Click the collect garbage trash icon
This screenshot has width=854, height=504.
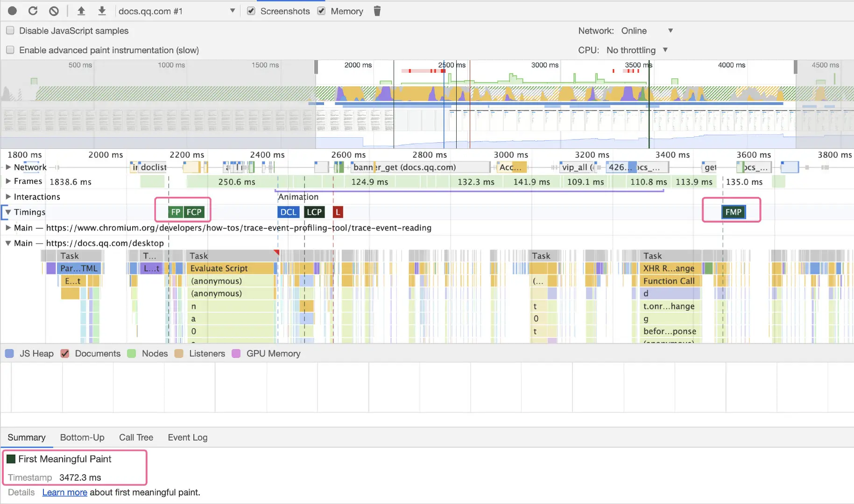pos(377,11)
